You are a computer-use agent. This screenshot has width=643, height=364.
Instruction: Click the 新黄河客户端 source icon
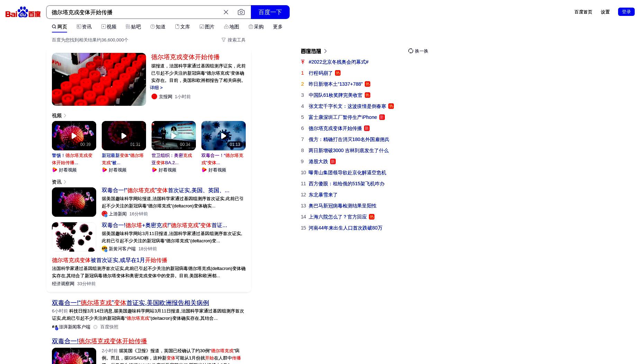point(105,249)
